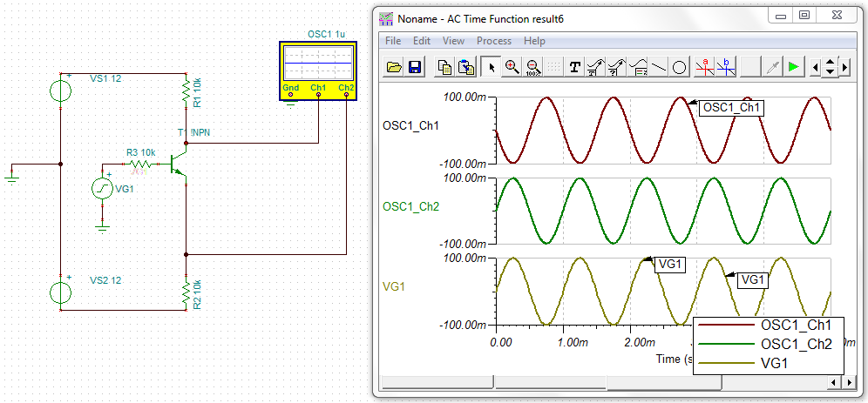Click the OSC1_Ch1 curve label box
Screen dimensions: 868x403
coord(731,108)
